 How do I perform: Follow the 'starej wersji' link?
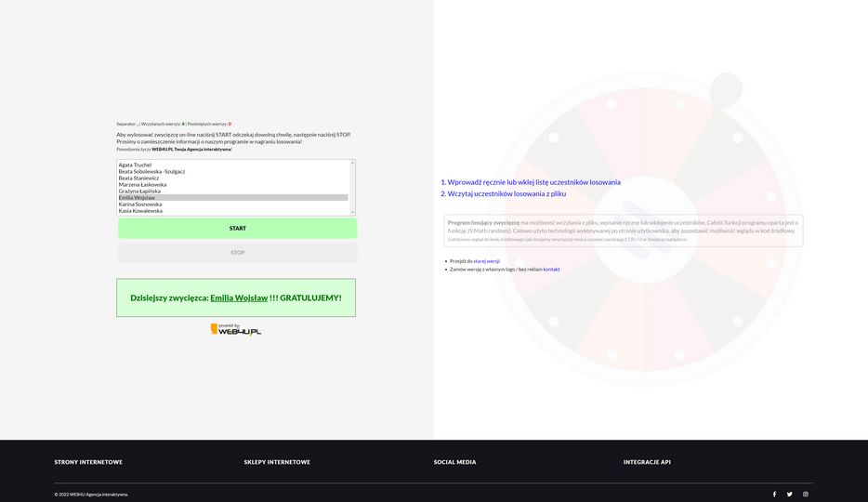point(486,261)
